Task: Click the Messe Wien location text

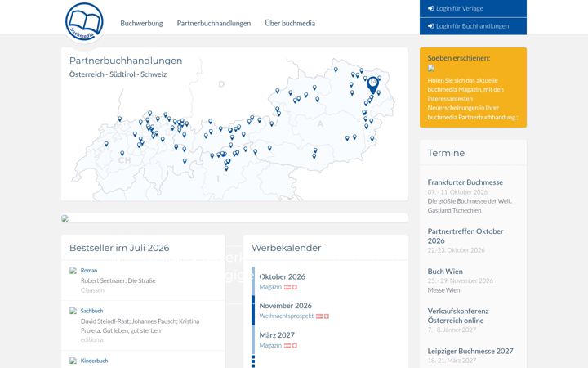Action: tap(443, 290)
